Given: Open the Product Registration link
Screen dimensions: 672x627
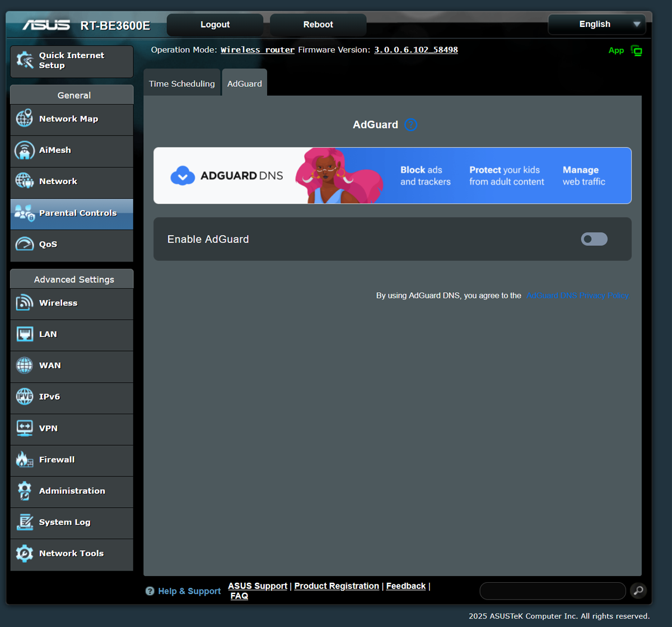Looking at the screenshot, I should (337, 586).
